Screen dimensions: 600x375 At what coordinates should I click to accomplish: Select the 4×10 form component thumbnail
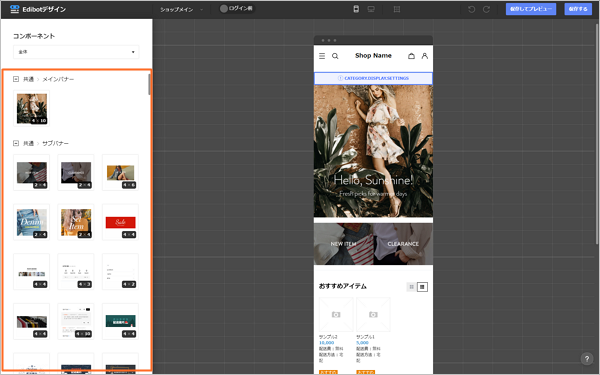[76, 321]
